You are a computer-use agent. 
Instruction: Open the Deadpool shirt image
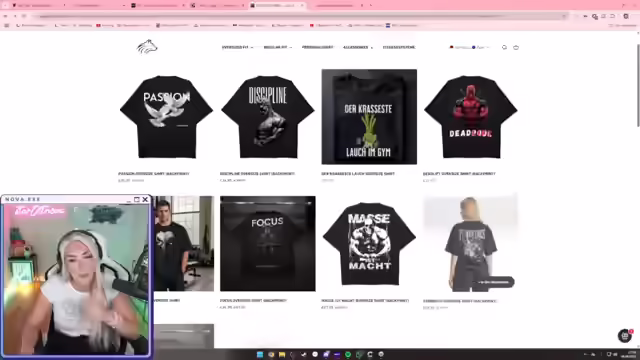[471, 117]
